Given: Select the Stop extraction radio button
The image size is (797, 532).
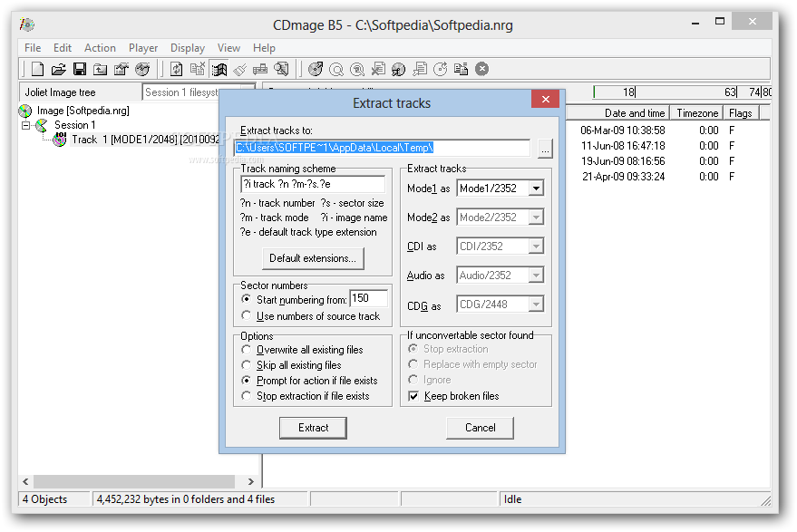Looking at the screenshot, I should coord(413,349).
